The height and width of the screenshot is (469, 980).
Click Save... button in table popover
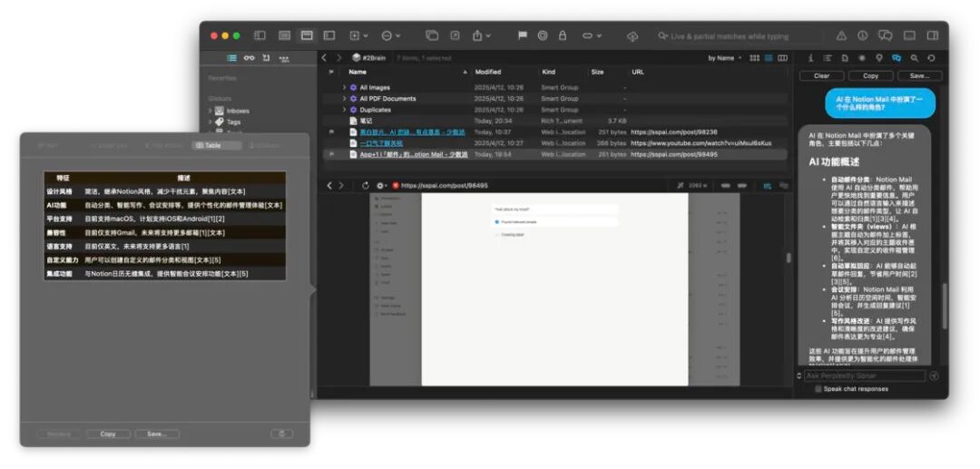(157, 434)
